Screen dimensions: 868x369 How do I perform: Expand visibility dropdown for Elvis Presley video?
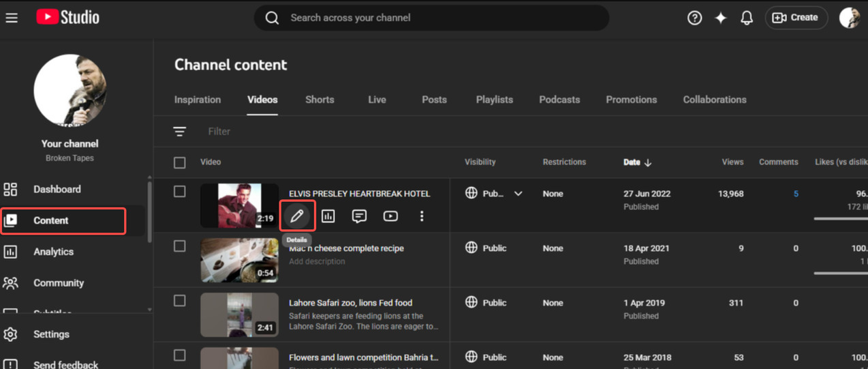pyautogui.click(x=518, y=194)
